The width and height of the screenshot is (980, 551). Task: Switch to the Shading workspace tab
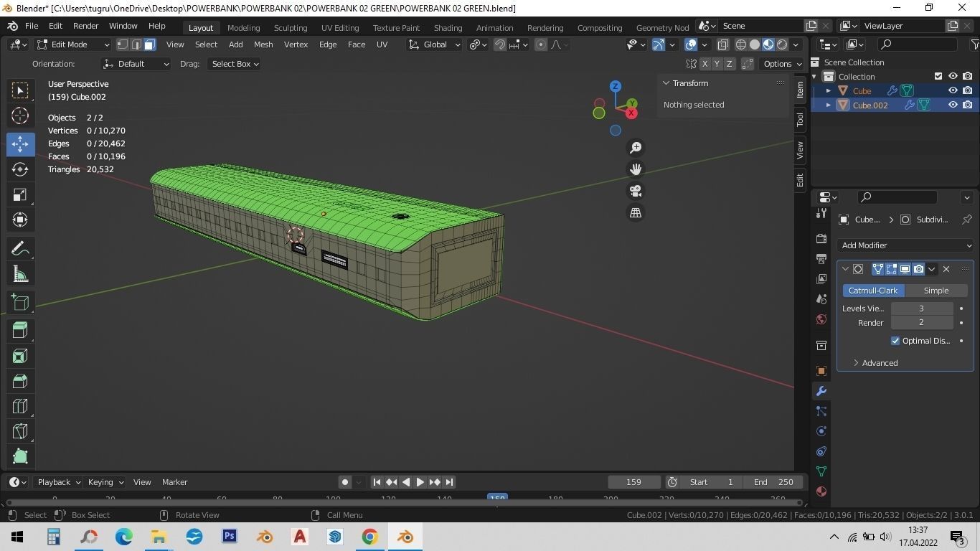[448, 27]
